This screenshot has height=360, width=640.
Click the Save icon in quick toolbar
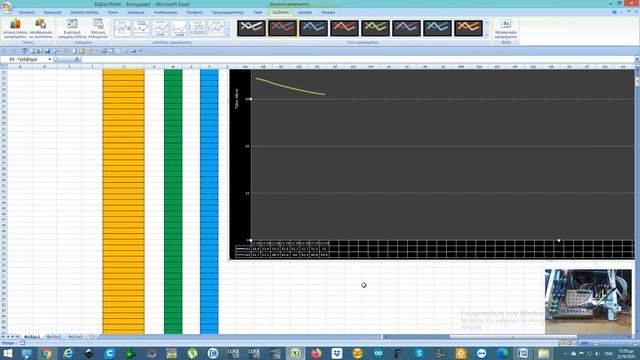(x=47, y=51)
